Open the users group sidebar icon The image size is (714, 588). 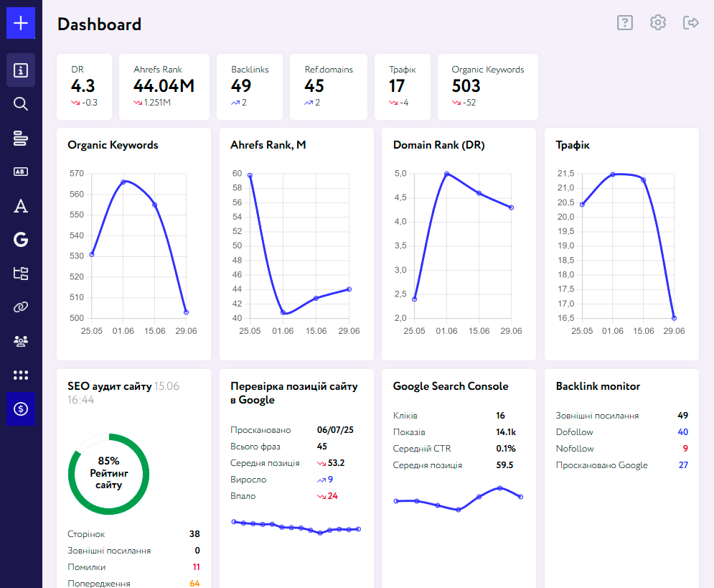click(x=21, y=341)
